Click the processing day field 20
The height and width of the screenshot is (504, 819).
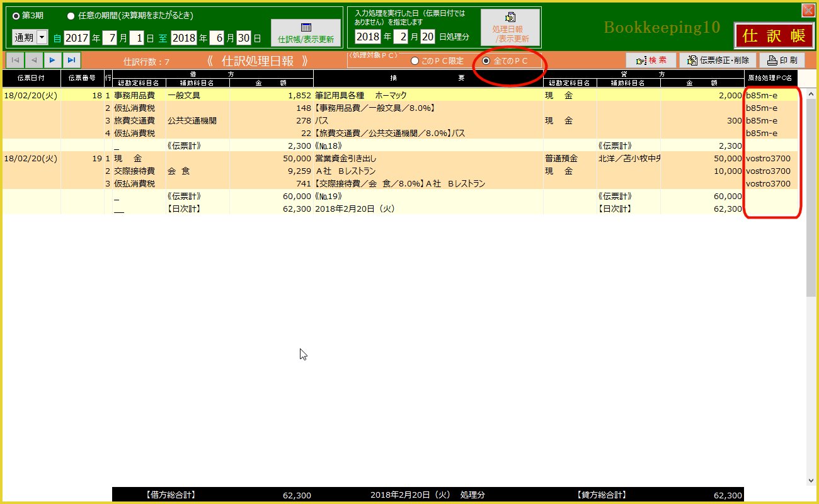(x=428, y=37)
